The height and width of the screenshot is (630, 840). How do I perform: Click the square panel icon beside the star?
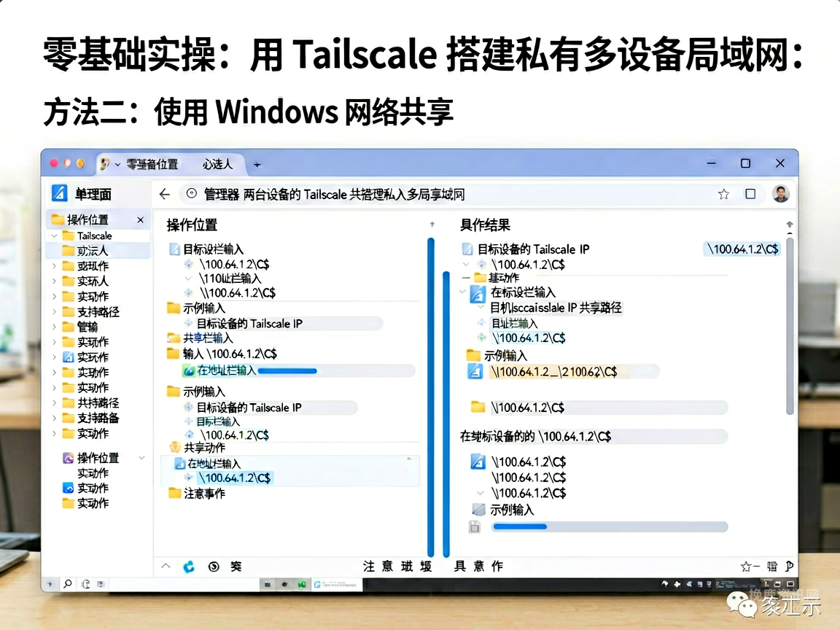click(750, 194)
